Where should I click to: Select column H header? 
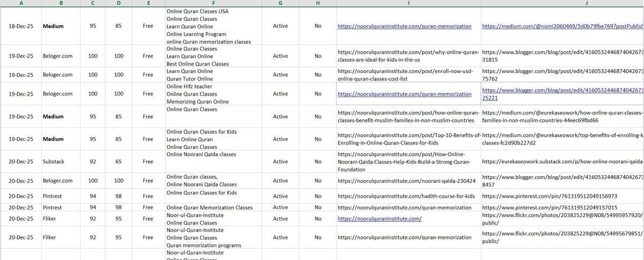tap(318, 3)
